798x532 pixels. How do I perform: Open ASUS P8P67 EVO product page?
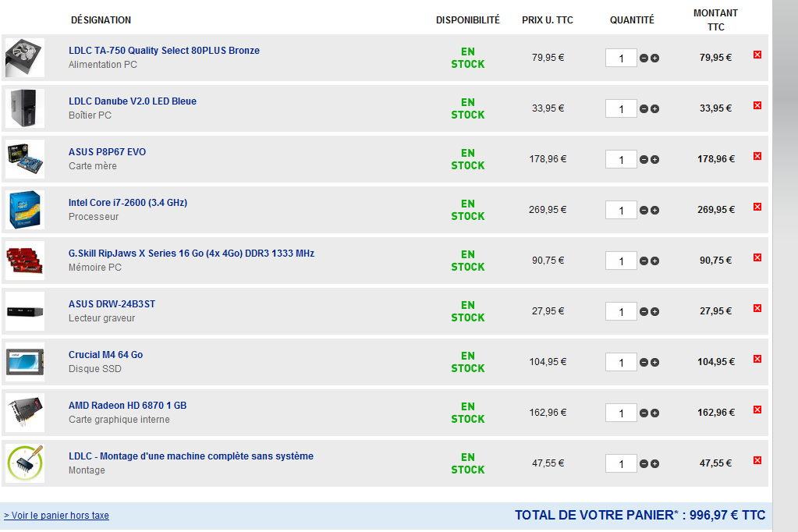(x=108, y=151)
